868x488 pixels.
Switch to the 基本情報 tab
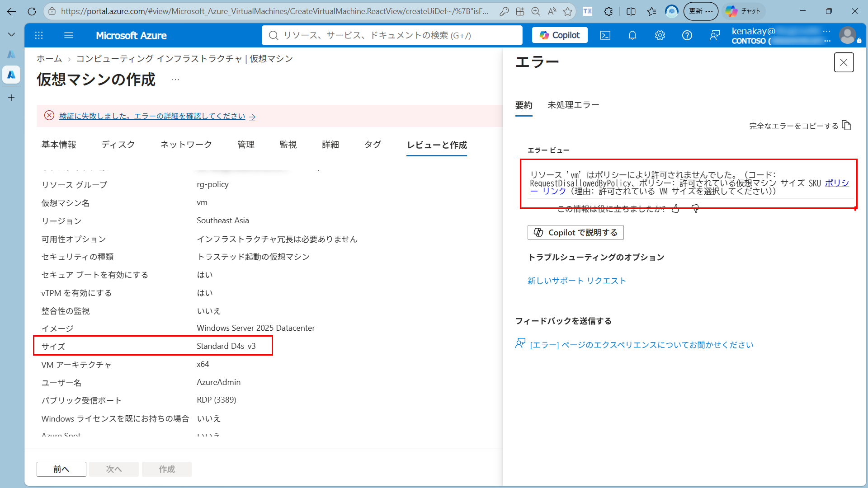coord(59,145)
